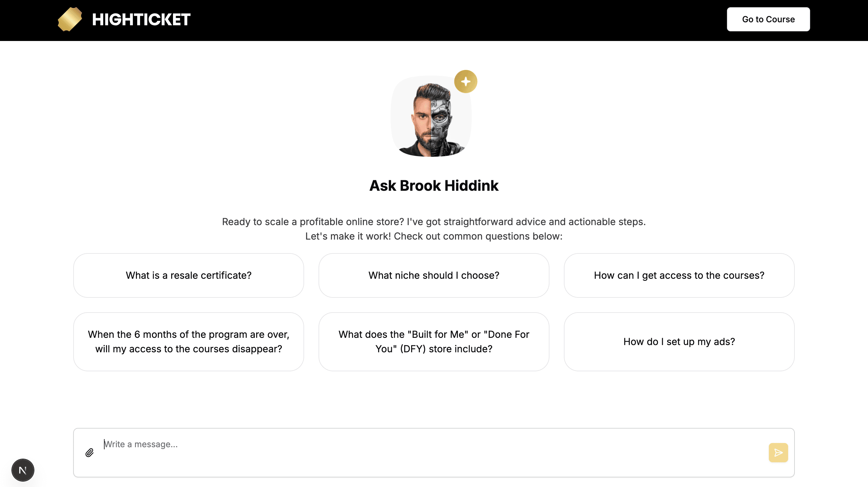Viewport: 868px width, 487px height.
Task: Hit the yellow send message icon
Action: click(778, 453)
